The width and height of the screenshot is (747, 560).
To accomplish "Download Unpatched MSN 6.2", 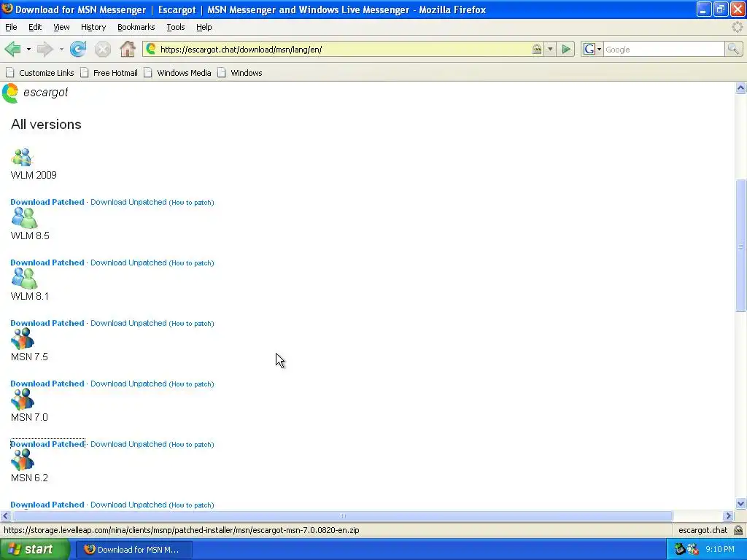I will [x=128, y=505].
